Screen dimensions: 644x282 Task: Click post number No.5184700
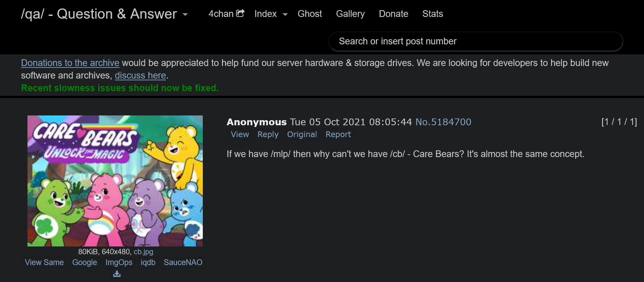pyautogui.click(x=443, y=122)
